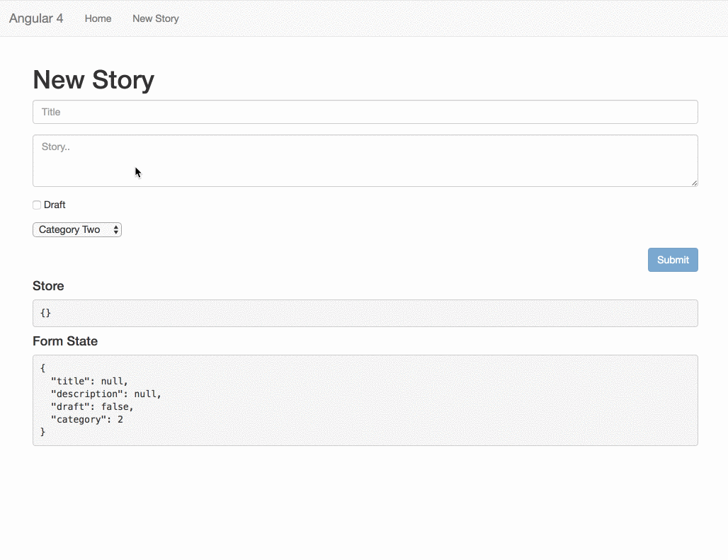Toggle the Draft checkbox

(x=37, y=205)
